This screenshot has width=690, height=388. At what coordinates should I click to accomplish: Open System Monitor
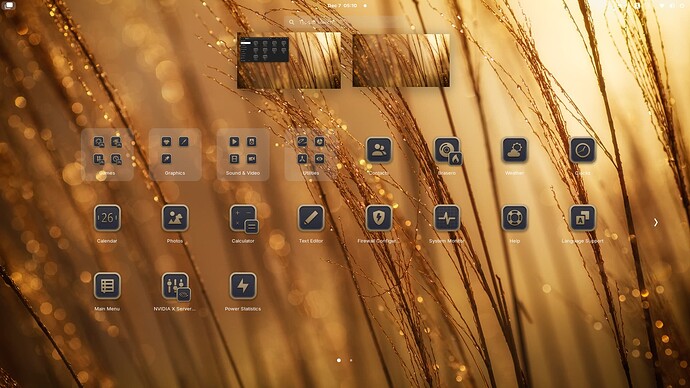(447, 218)
